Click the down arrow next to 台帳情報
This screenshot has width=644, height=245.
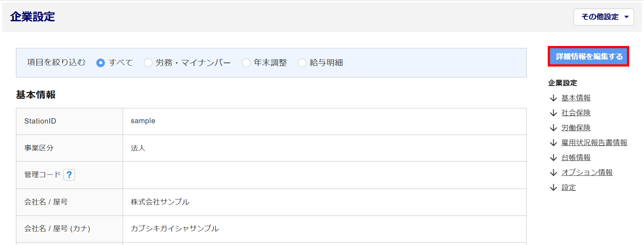(554, 158)
